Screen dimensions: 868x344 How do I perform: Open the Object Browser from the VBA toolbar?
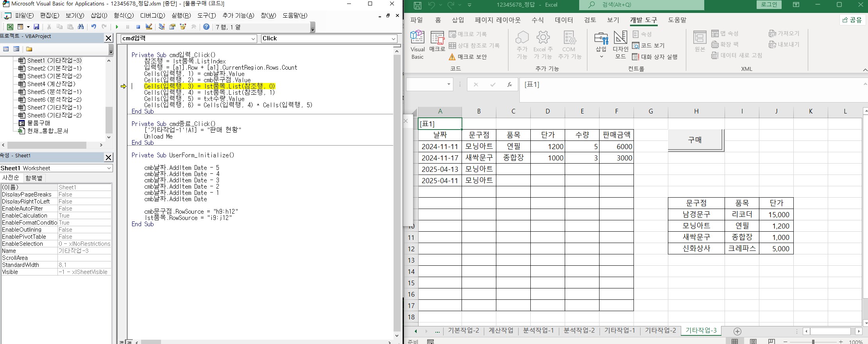tap(183, 27)
